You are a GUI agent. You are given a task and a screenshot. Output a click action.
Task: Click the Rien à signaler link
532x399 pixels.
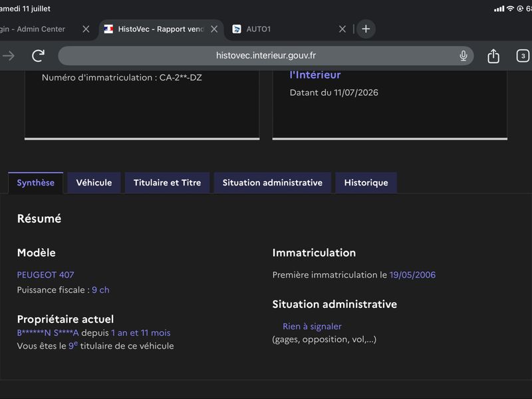312,327
